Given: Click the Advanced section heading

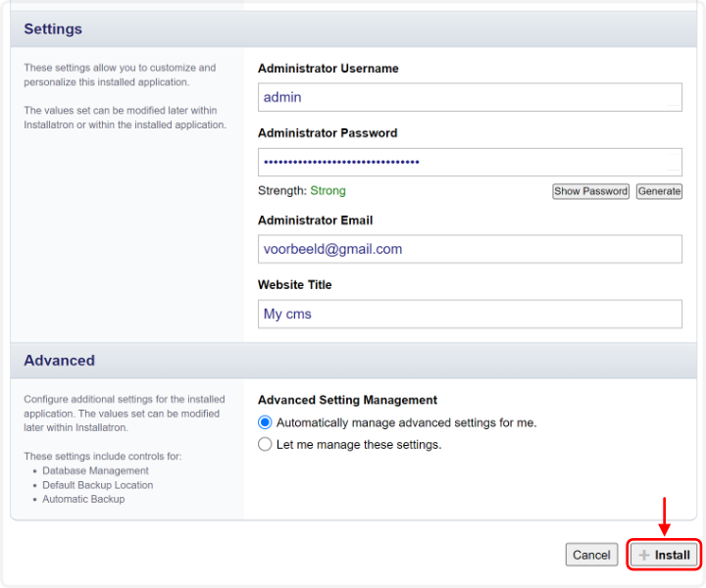Looking at the screenshot, I should 59,361.
